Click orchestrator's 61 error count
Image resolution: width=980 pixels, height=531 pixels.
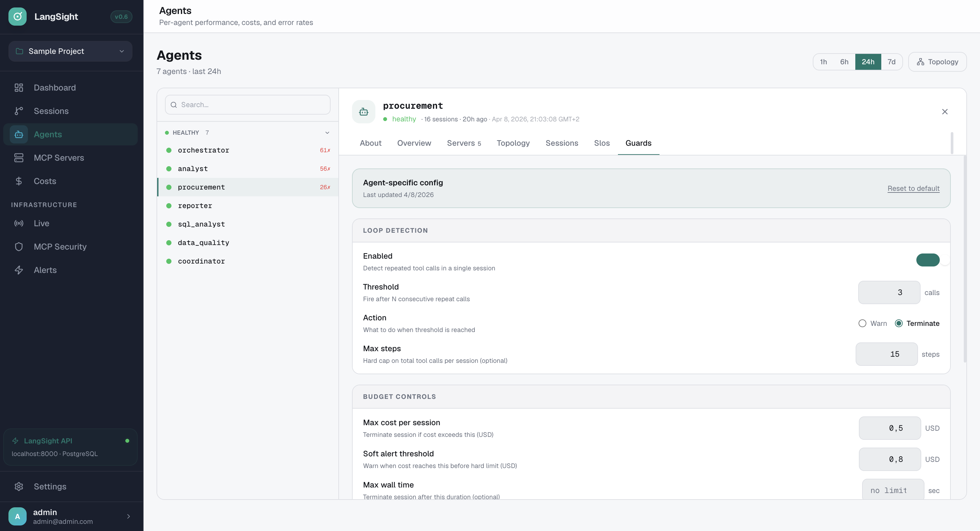pyautogui.click(x=325, y=150)
